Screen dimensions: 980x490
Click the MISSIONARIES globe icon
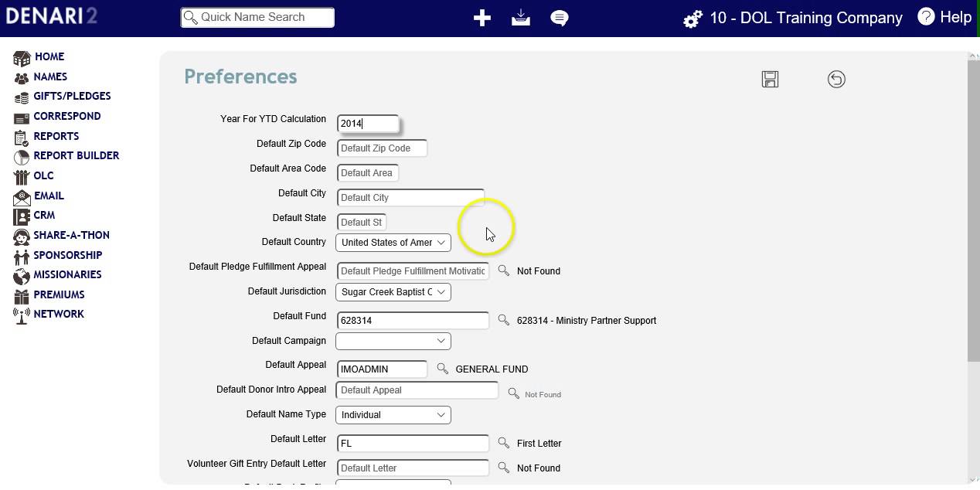pyautogui.click(x=22, y=276)
